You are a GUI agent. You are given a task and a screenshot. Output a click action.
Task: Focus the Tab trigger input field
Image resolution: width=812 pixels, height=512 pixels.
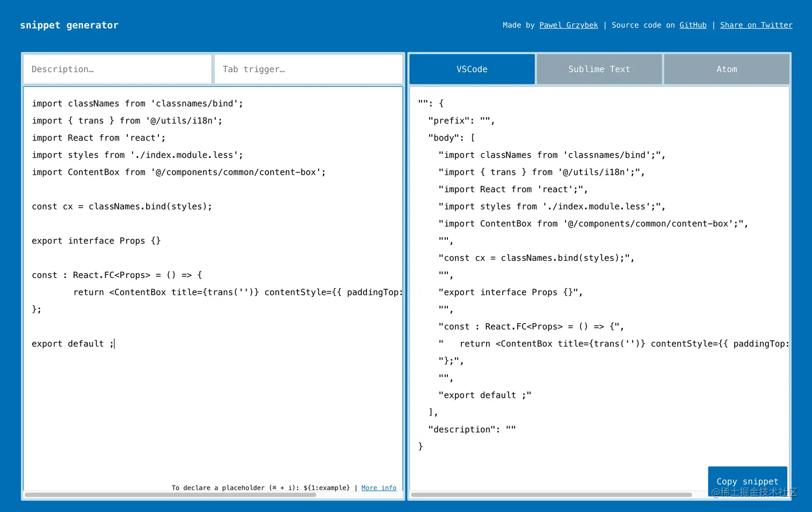click(308, 69)
